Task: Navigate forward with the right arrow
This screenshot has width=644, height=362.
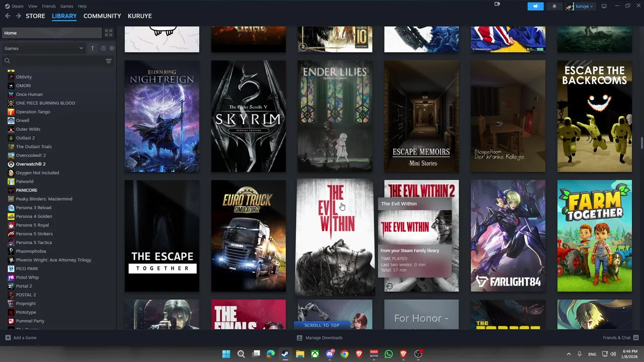Action: pos(18,16)
